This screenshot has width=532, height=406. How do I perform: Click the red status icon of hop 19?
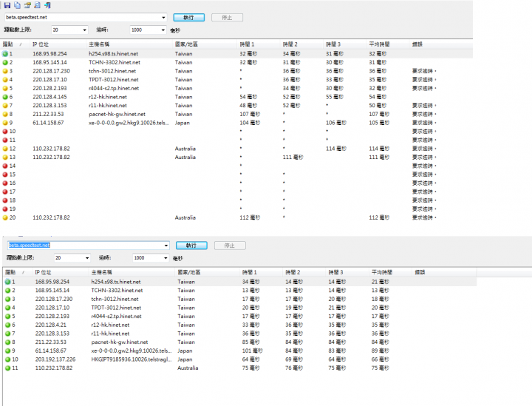[x=5, y=209]
